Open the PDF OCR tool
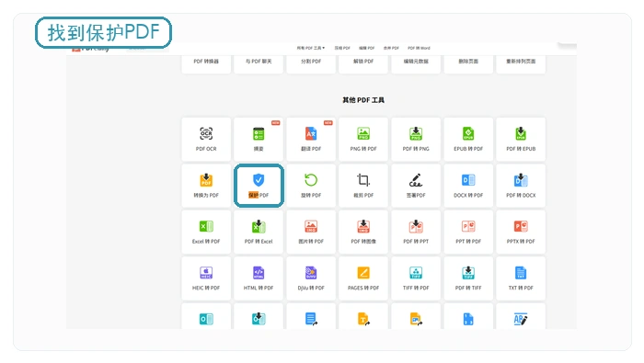Image resolution: width=644 pixels, height=363 pixels. [206, 139]
